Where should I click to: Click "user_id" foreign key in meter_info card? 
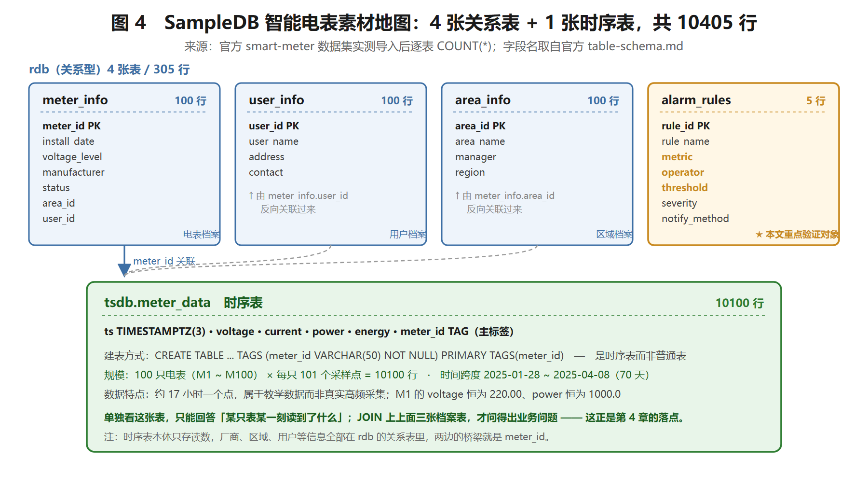(x=59, y=219)
